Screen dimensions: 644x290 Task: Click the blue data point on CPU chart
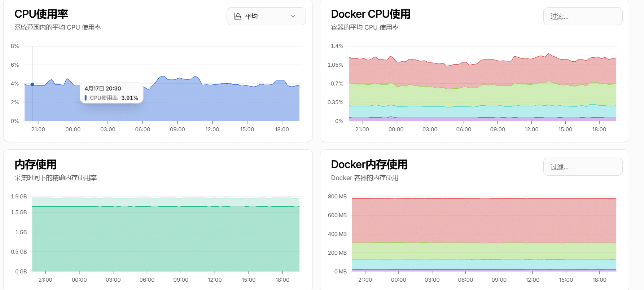[32, 84]
